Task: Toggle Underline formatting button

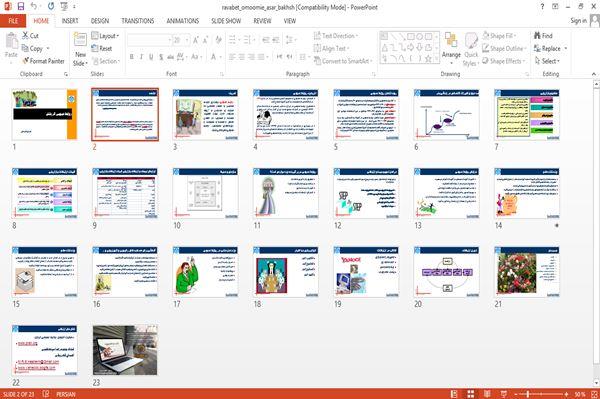Action: pyautogui.click(x=151, y=57)
